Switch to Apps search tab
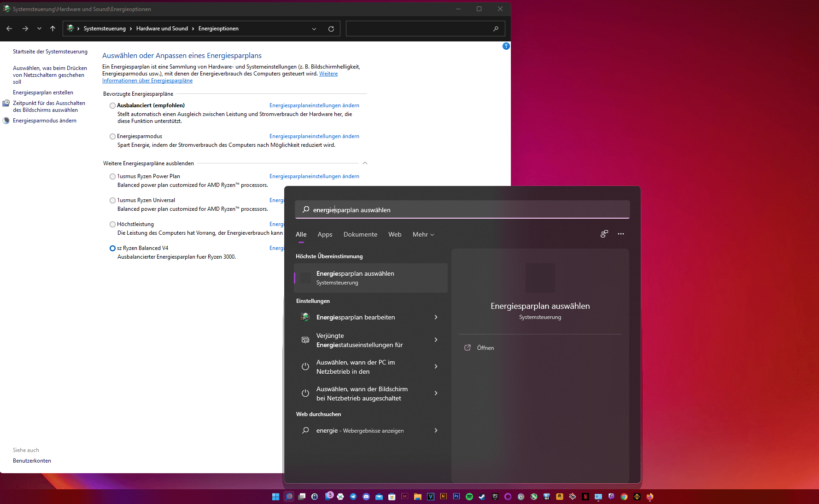819x504 pixels. (x=325, y=234)
